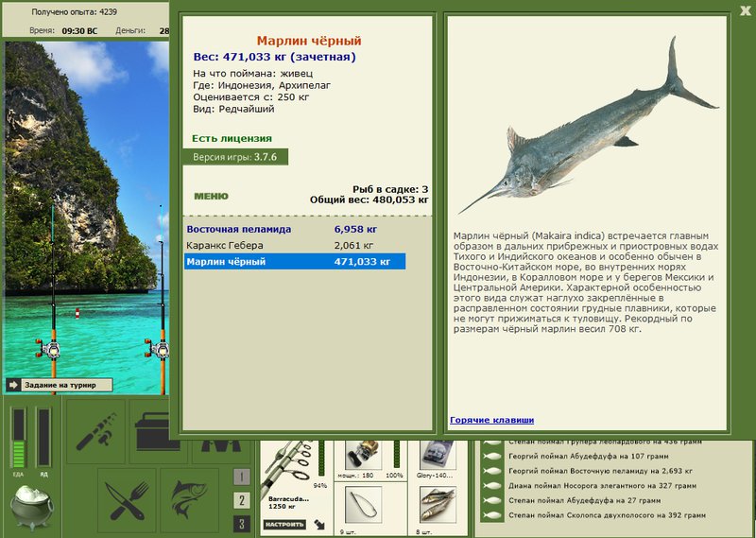Click the Задание на турнир button
Viewport: 756px width, 538px height.
click(60, 385)
